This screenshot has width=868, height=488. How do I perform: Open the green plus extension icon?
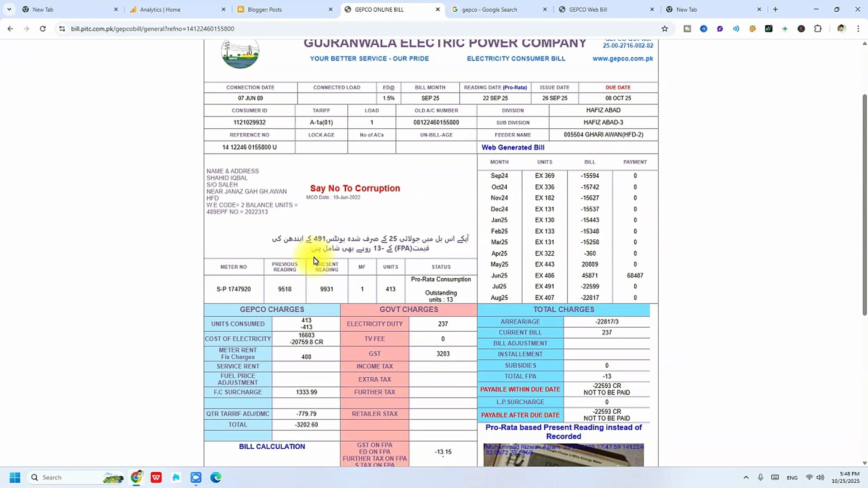785,28
